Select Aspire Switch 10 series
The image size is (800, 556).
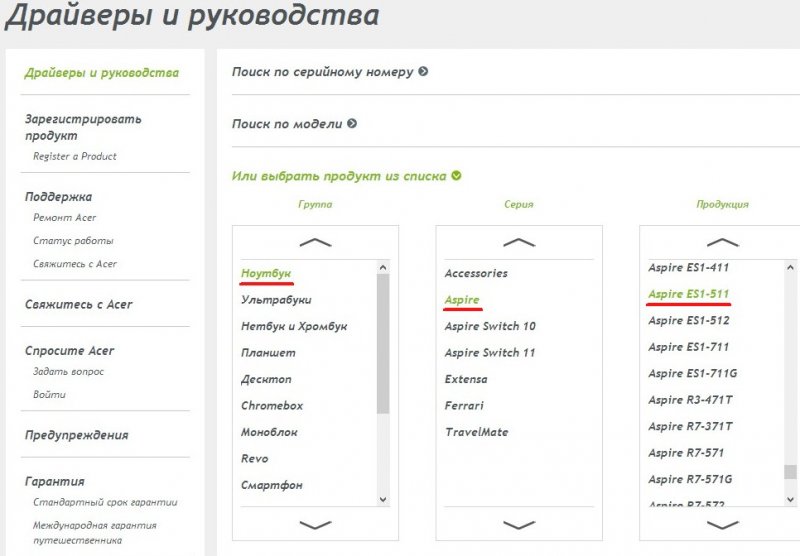coord(490,326)
